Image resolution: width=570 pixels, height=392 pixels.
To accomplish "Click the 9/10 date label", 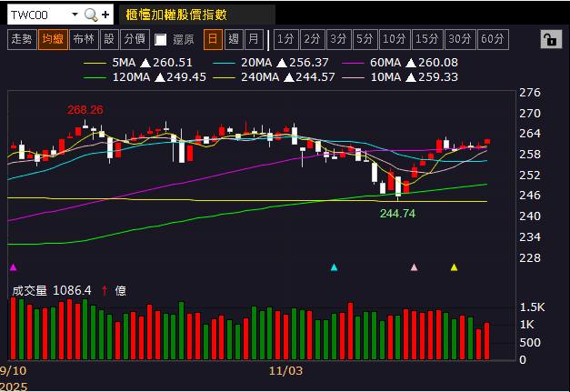I will pos(14,371).
